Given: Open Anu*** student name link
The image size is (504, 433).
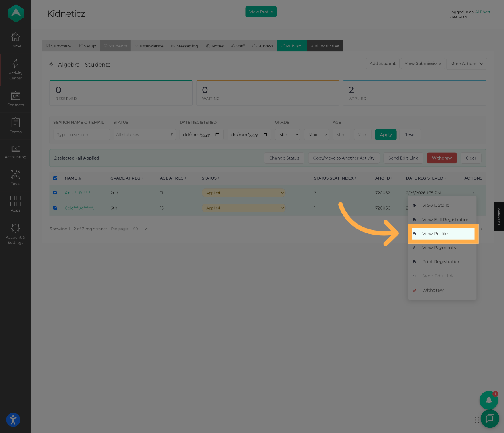Looking at the screenshot, I should pos(79,193).
